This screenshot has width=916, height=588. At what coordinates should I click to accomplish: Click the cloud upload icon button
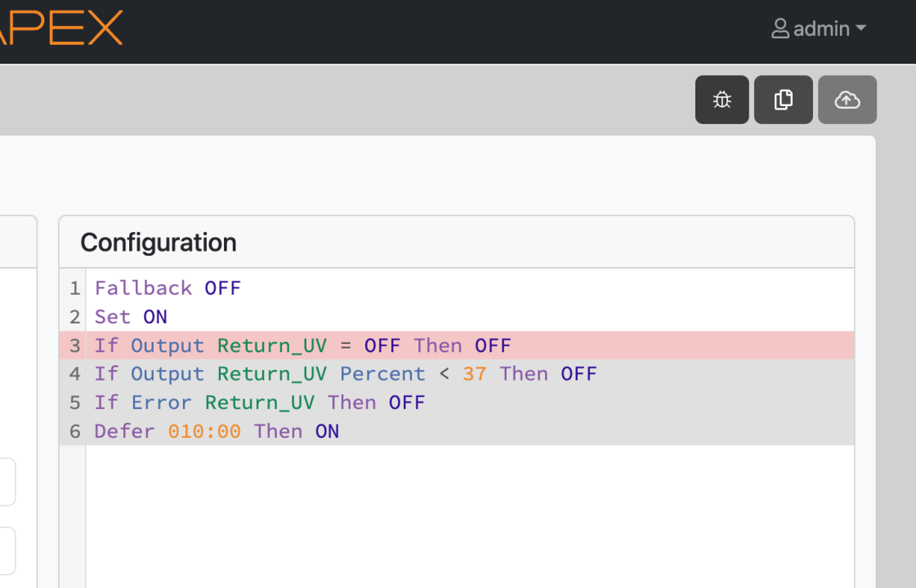(847, 100)
